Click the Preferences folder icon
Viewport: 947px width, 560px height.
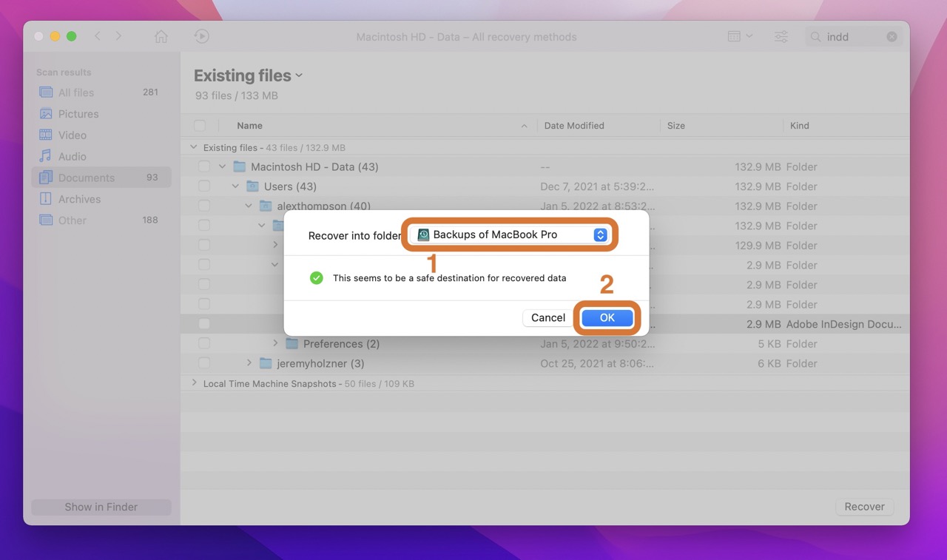(x=291, y=344)
